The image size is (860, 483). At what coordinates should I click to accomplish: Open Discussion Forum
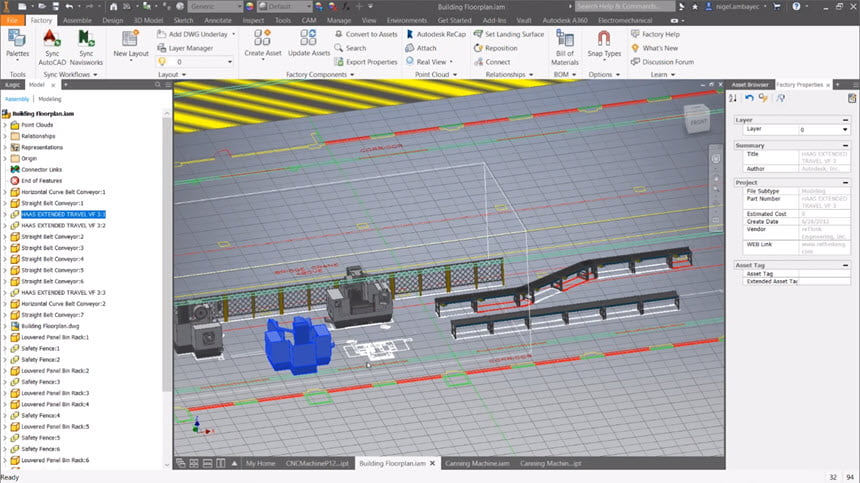(663, 62)
